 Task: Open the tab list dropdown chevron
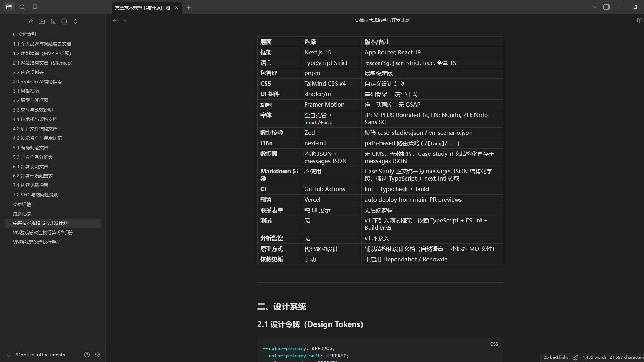click(x=595, y=7)
